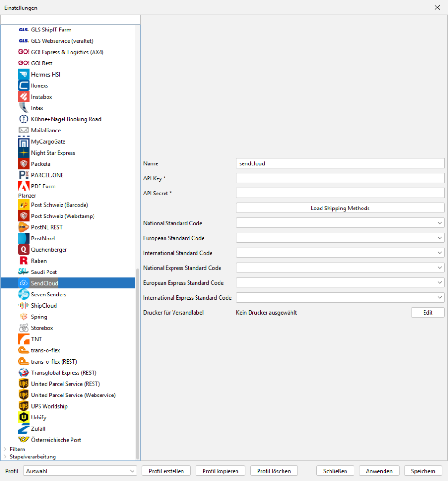Select the UPS Worldship icon

[24, 406]
